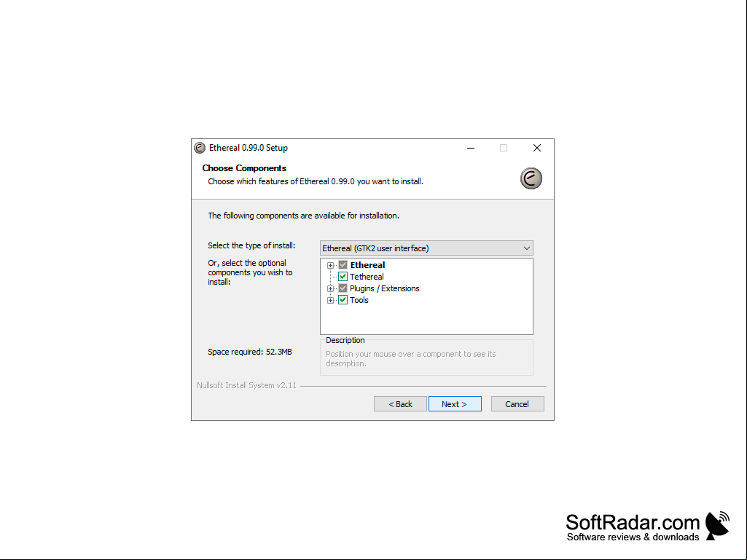Select the Ethereal tree item label
Image resolution: width=747 pixels, height=560 pixels.
pyautogui.click(x=367, y=265)
